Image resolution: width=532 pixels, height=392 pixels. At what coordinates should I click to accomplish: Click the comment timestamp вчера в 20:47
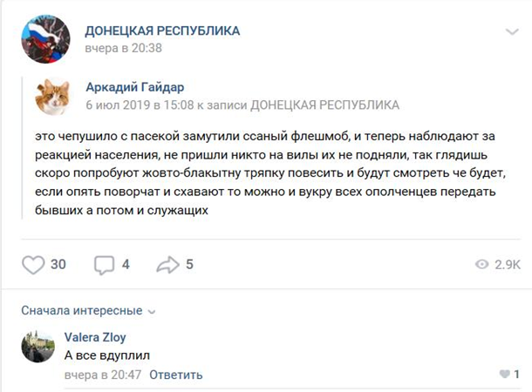click(102, 375)
